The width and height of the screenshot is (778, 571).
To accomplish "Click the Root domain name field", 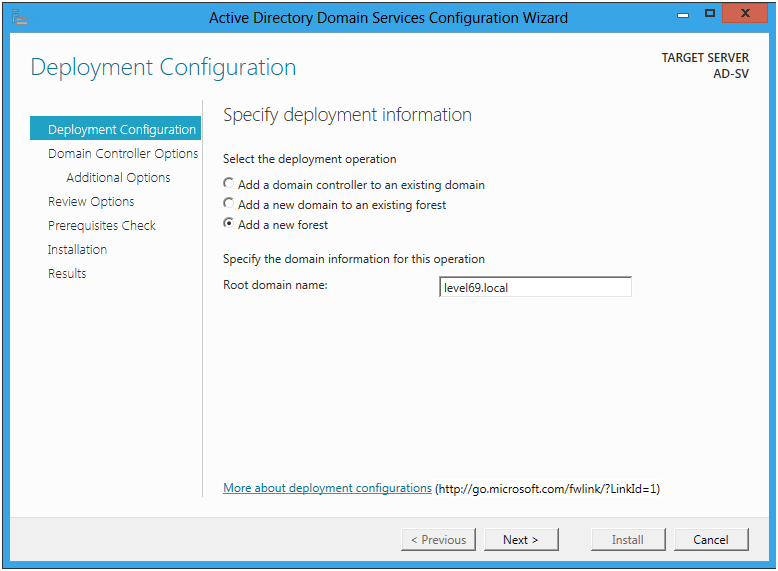I will (535, 287).
